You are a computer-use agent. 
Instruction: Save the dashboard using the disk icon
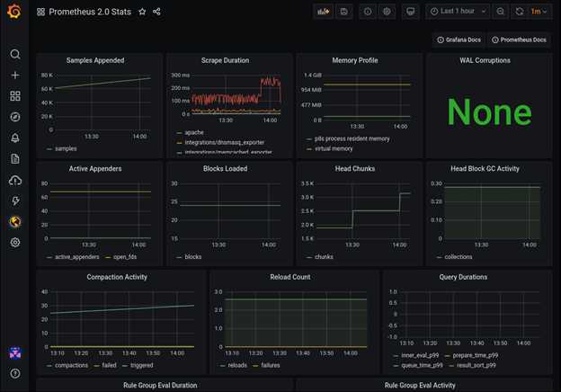pos(344,12)
